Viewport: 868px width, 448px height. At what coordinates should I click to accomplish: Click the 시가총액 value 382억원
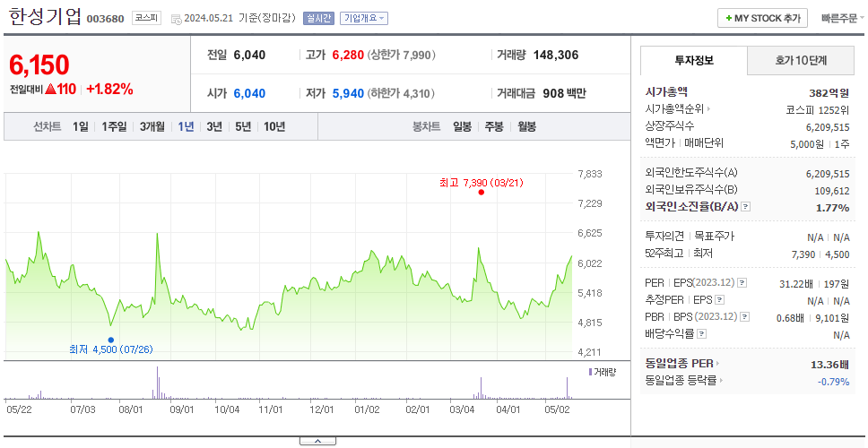[829, 92]
